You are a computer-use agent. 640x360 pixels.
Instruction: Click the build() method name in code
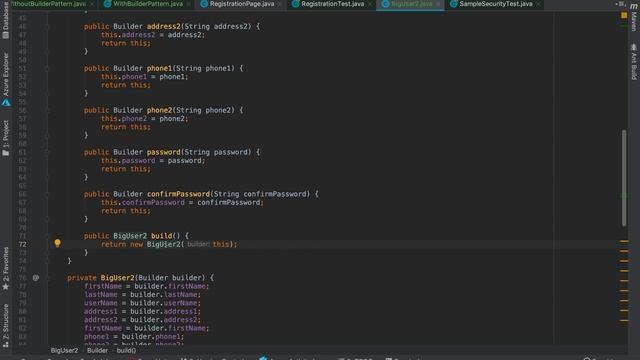coord(161,236)
